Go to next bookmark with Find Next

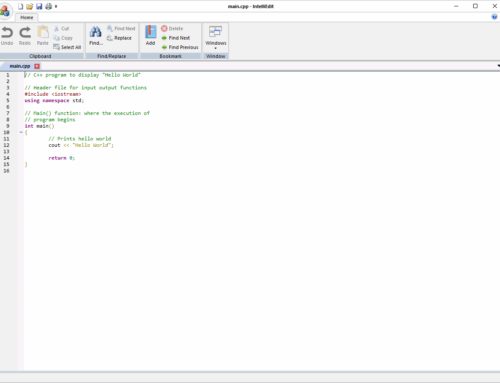176,38
